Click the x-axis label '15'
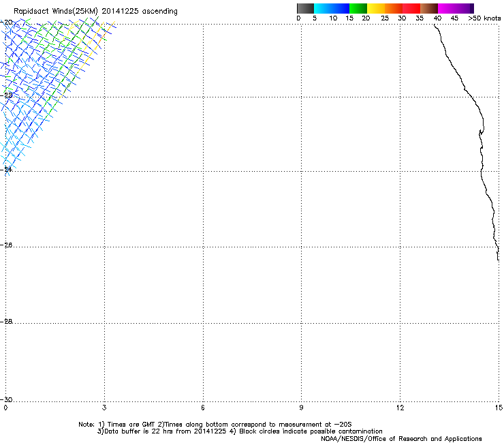Viewport: 504px width, 443px height. coord(499,408)
